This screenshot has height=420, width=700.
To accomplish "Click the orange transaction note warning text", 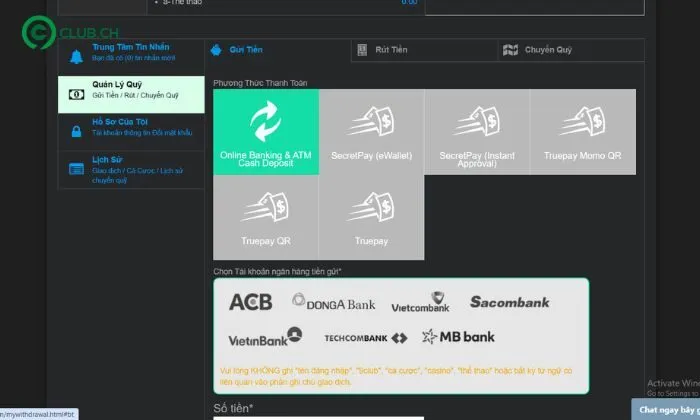I will pyautogui.click(x=396, y=376).
